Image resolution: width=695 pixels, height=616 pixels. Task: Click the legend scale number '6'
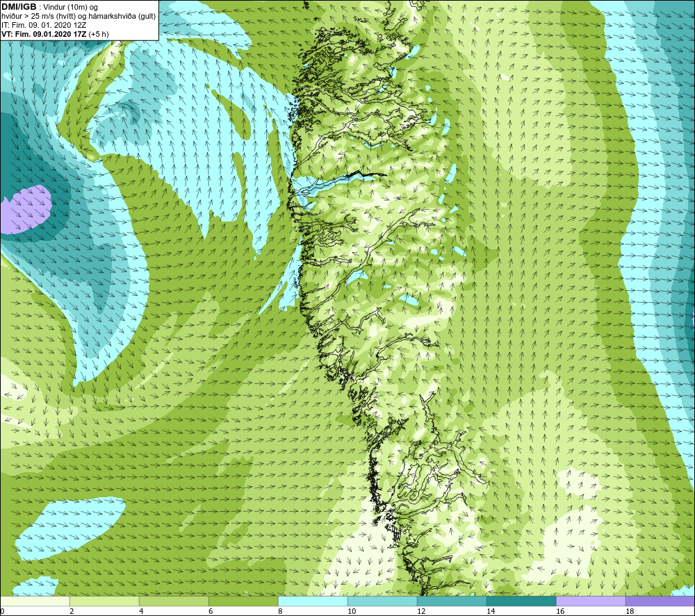pos(211,612)
